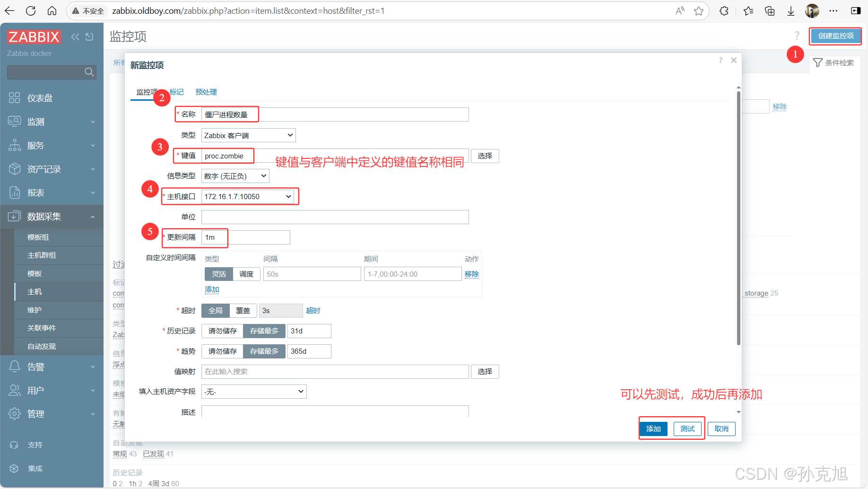Click 创建监控项 button

tap(836, 36)
